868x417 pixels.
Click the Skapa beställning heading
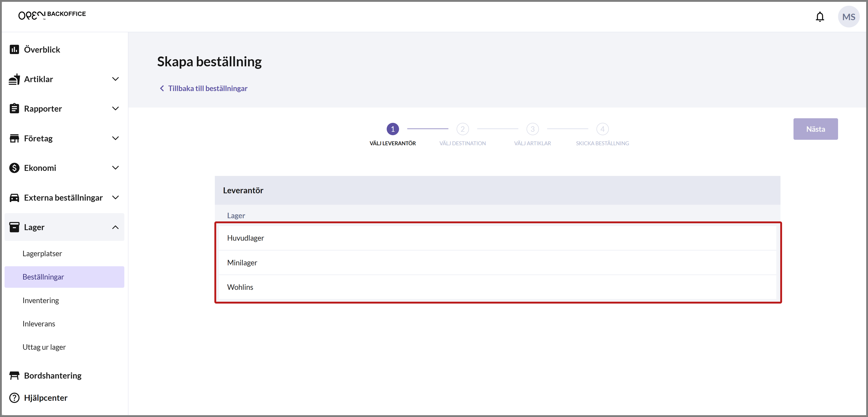[209, 62]
